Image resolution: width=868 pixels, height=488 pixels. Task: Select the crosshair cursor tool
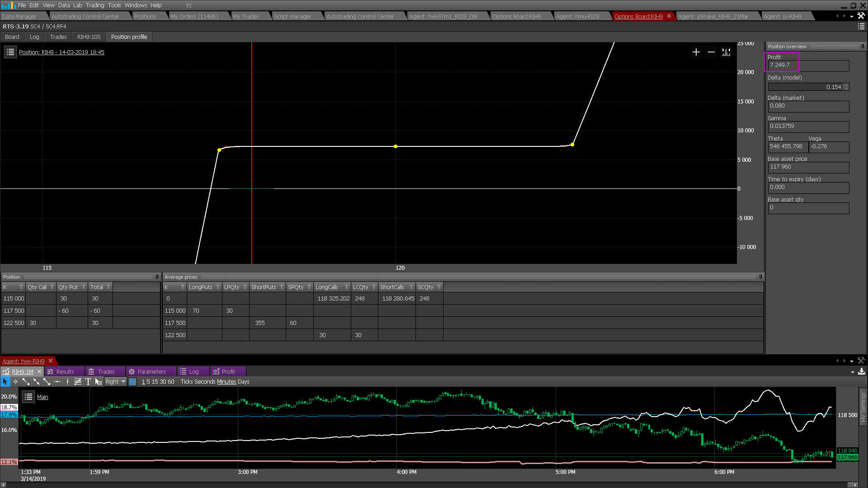(x=15, y=382)
